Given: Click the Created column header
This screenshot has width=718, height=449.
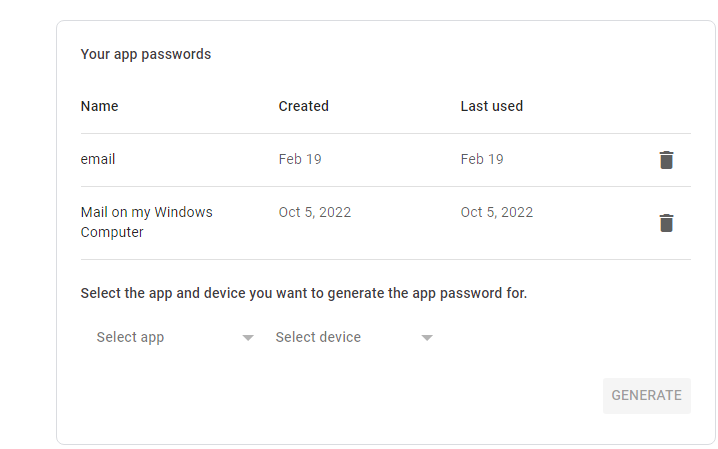Looking at the screenshot, I should tap(303, 106).
